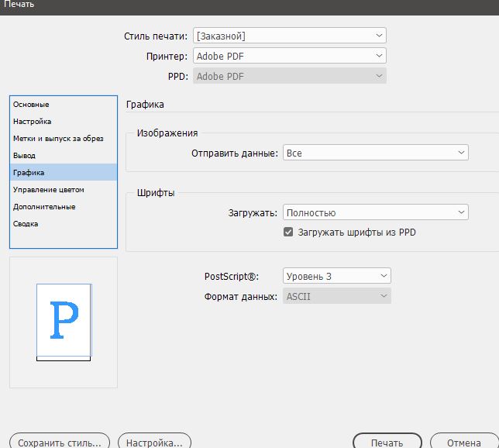Click the Печать title bar text
Viewport: 499px width, 448px height.
19,4
